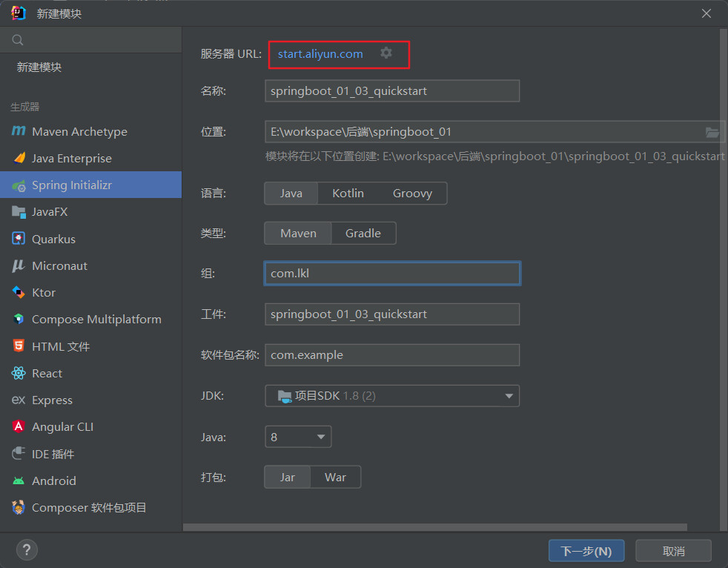Focus the artifact field
The width and height of the screenshot is (728, 568).
[392, 314]
